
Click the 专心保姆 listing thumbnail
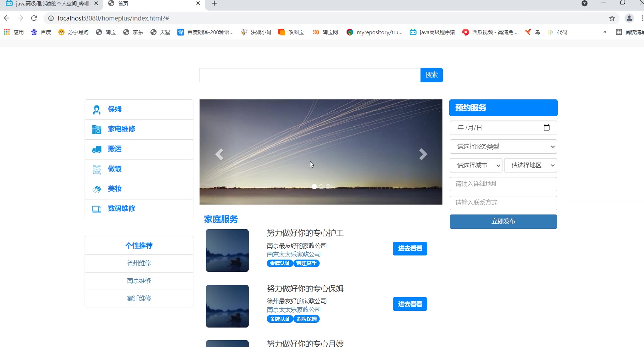(227, 306)
